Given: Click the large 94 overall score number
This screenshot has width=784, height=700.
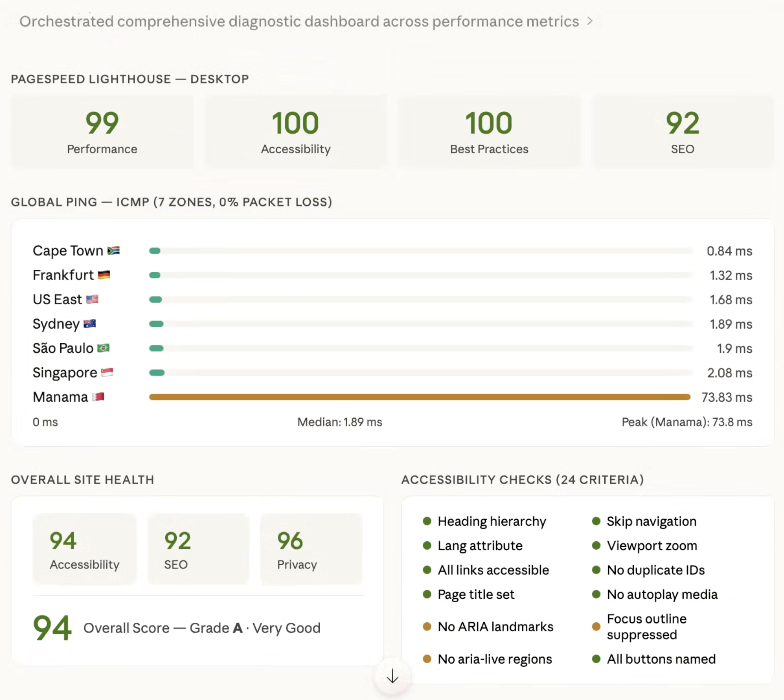Looking at the screenshot, I should coord(52,628).
